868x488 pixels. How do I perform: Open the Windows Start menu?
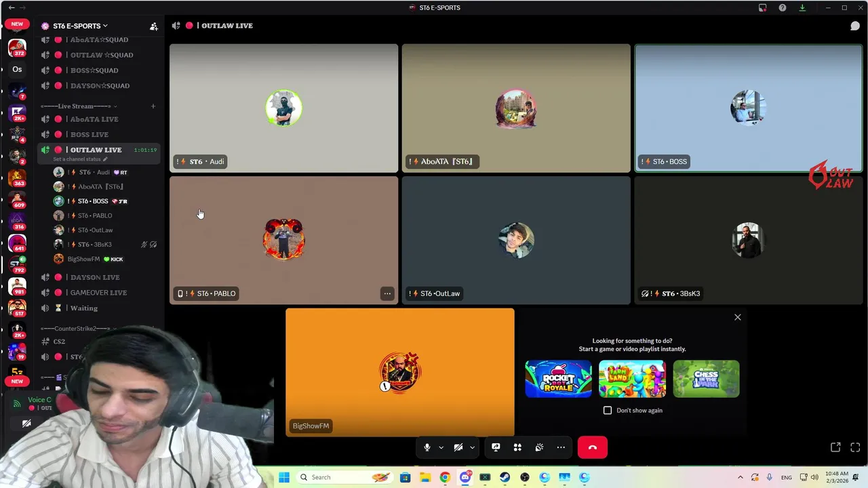click(x=284, y=477)
